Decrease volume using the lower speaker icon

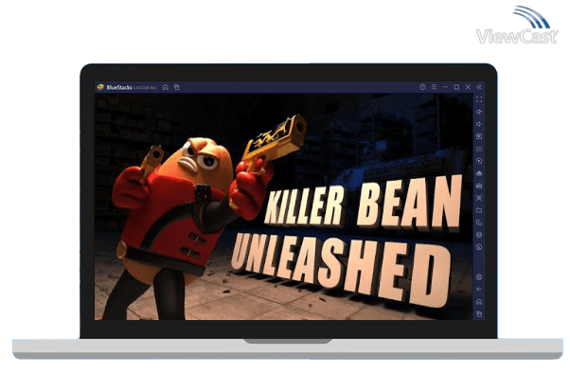pos(479,124)
